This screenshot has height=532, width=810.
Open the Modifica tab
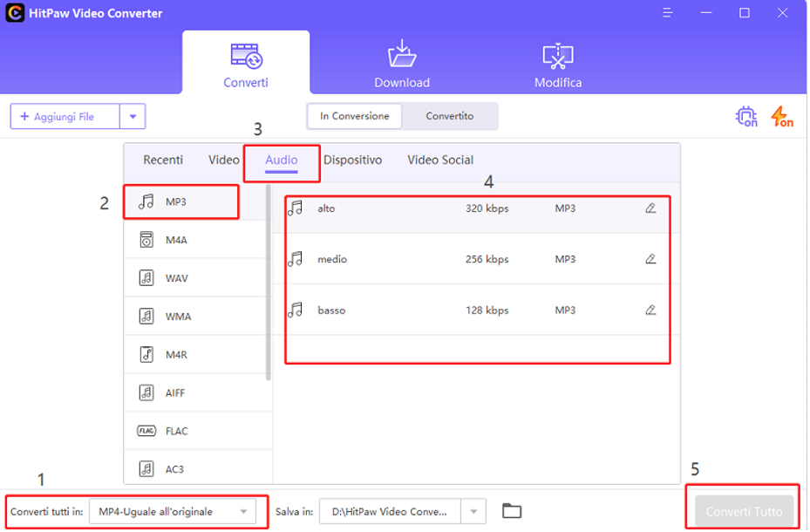(x=558, y=65)
